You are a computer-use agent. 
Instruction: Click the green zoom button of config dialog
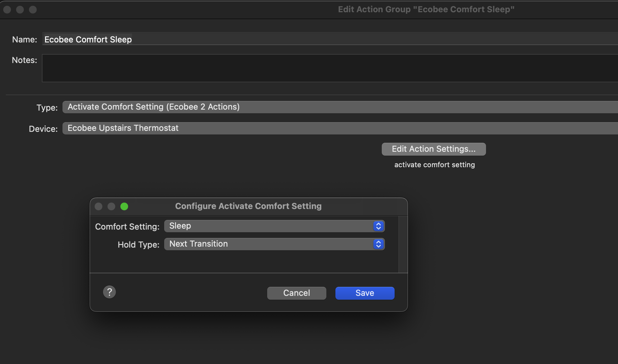(124, 206)
